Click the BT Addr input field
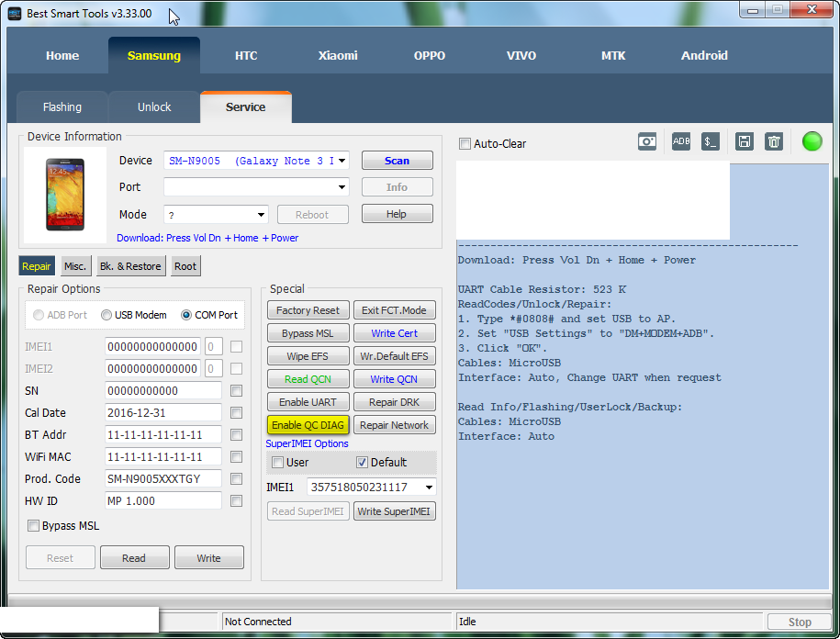This screenshot has width=840, height=639. pyautogui.click(x=163, y=435)
